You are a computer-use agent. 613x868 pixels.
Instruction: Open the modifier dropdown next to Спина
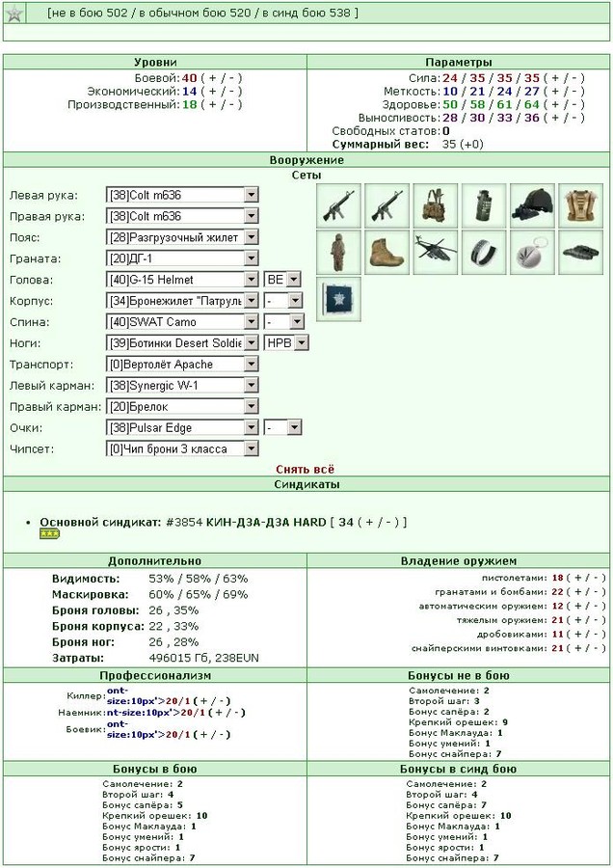(x=283, y=321)
